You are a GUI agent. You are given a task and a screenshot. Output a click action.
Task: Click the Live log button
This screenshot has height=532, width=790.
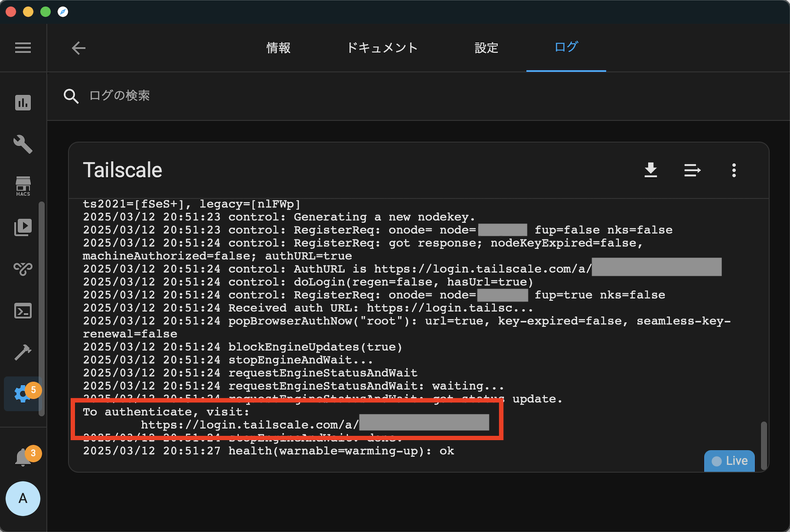[x=729, y=461]
